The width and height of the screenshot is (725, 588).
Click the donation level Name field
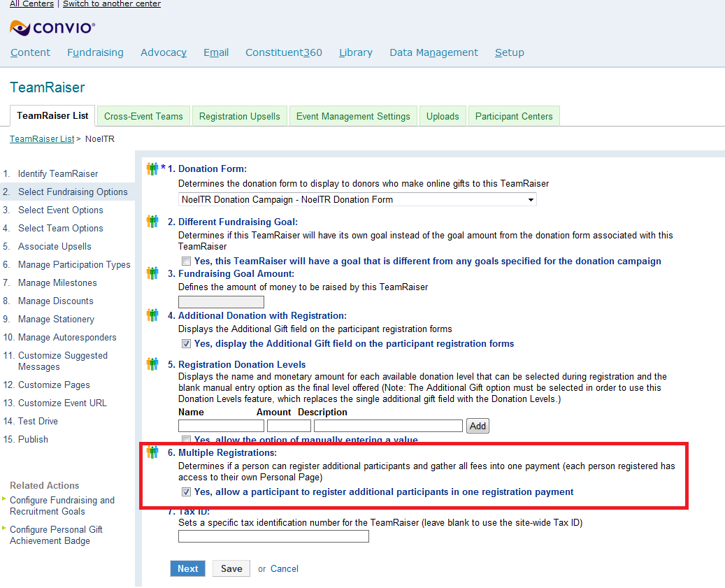tap(221, 426)
